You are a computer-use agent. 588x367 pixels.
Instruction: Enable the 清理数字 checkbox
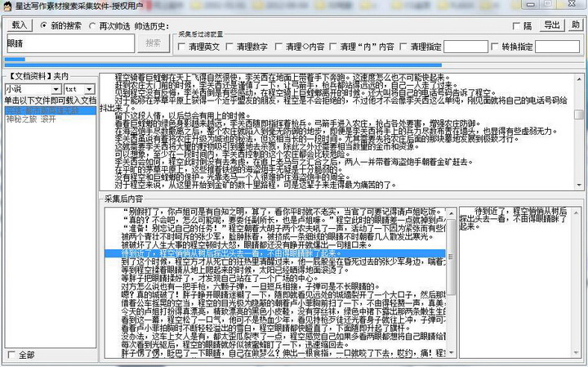click(x=229, y=47)
